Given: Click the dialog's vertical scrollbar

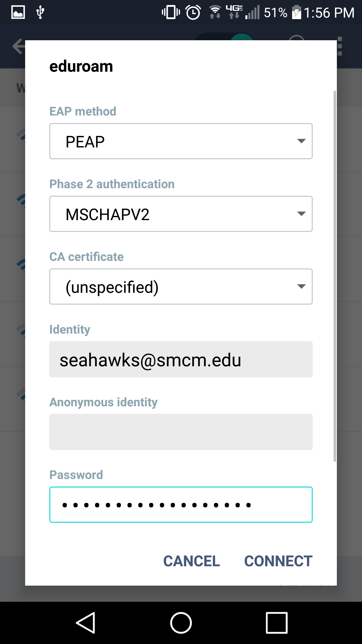Looking at the screenshot, I should pos(335,276).
